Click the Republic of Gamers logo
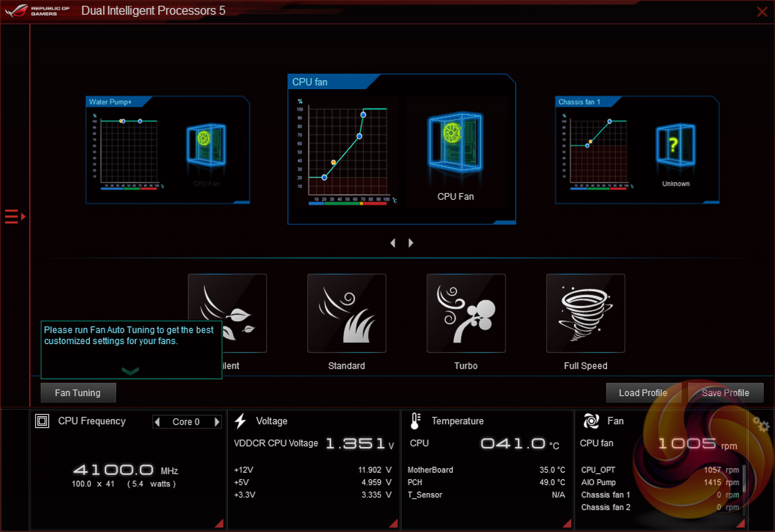Image resolution: width=775 pixels, height=532 pixels. [x=37, y=11]
